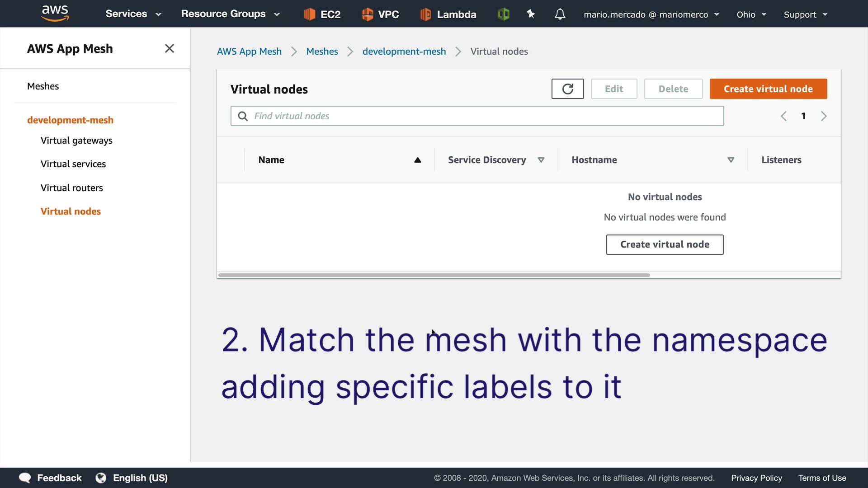Toggle sorting on Hostname column

click(731, 160)
